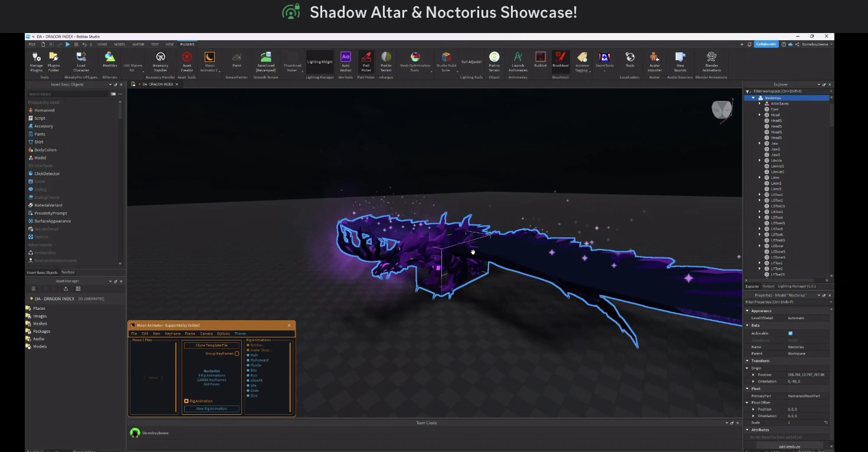The image size is (868, 452).
Task: Open Moon Animator 2 from the plugins toolbar
Action: click(x=210, y=61)
